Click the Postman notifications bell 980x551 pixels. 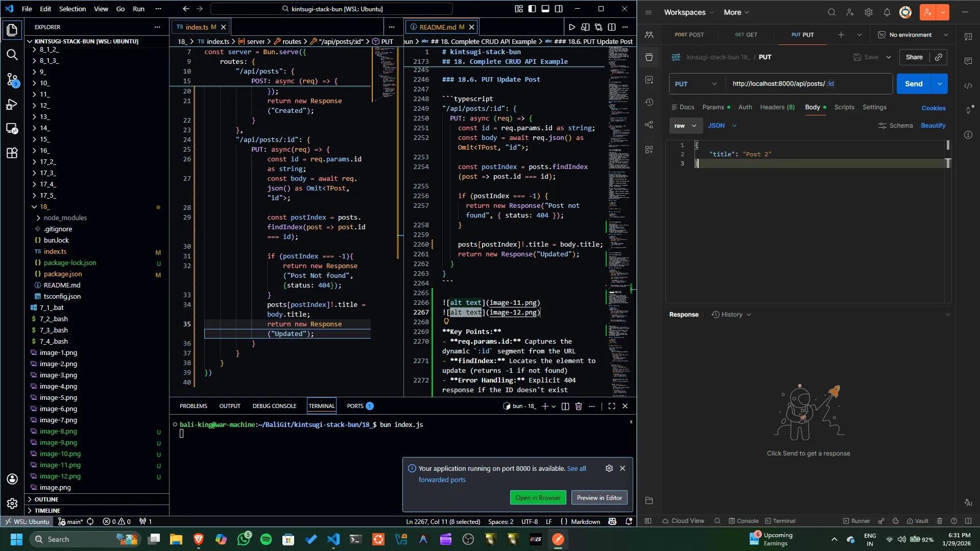coord(887,12)
